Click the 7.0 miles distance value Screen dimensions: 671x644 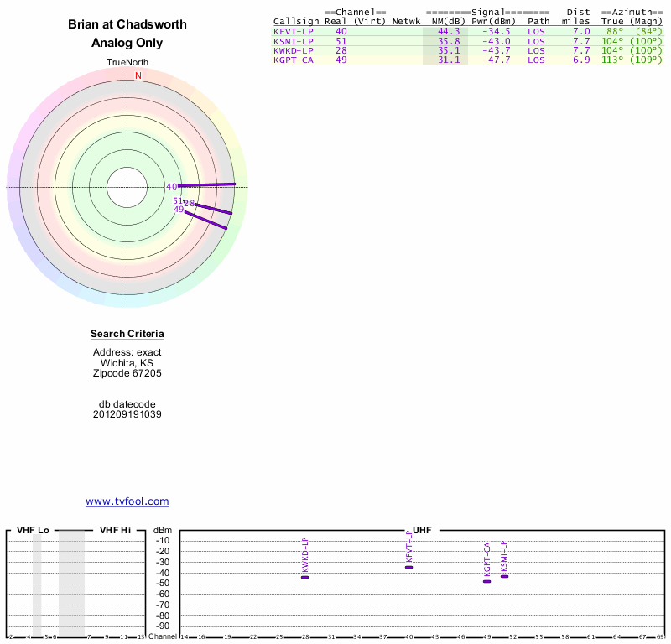[x=581, y=31]
